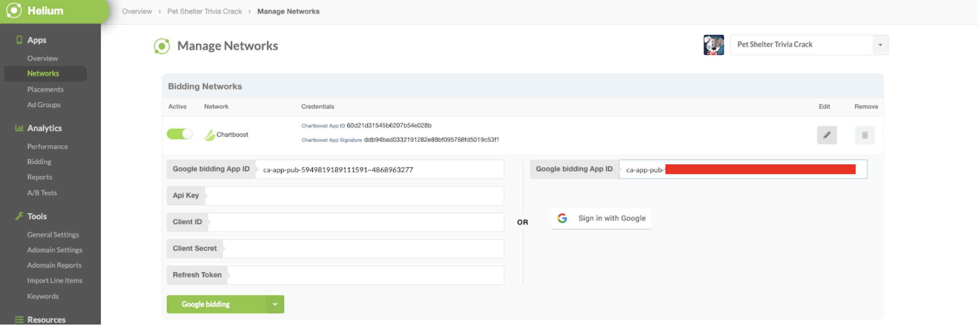Click the Google G logo

coord(562,219)
